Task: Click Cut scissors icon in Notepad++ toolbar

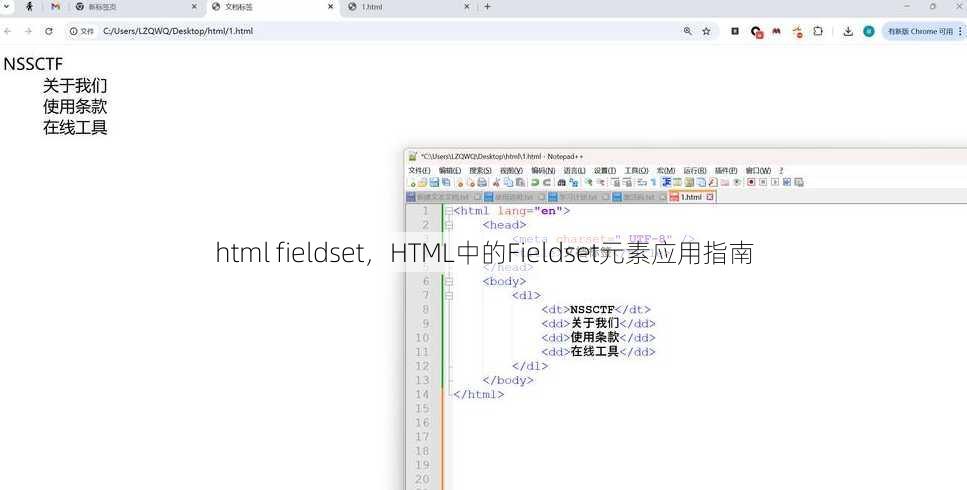Action: click(495, 182)
